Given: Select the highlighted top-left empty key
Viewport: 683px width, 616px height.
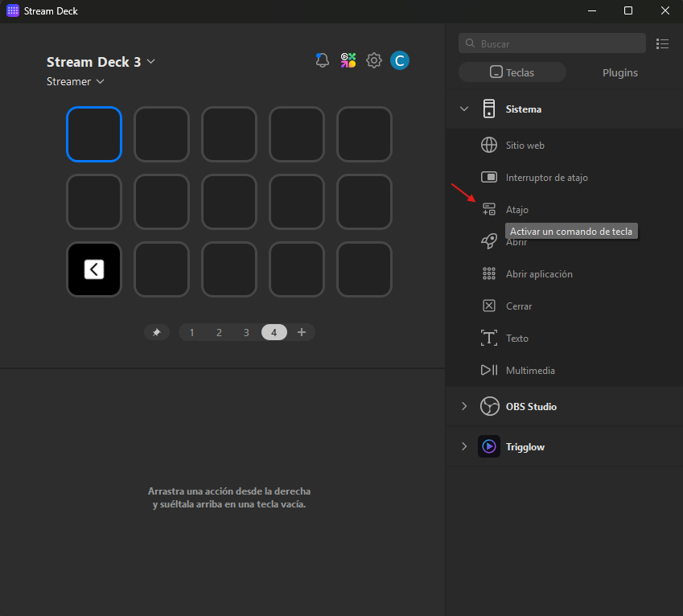Looking at the screenshot, I should [94, 134].
